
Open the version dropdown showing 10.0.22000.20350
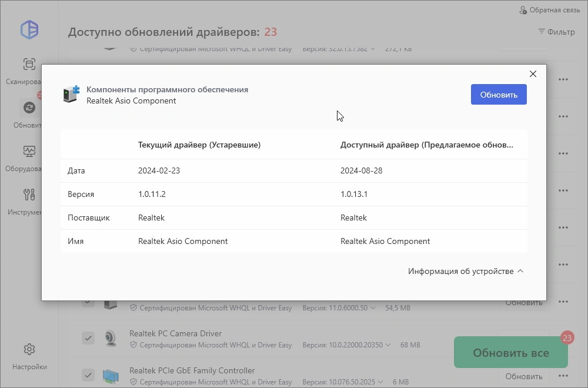click(x=346, y=345)
